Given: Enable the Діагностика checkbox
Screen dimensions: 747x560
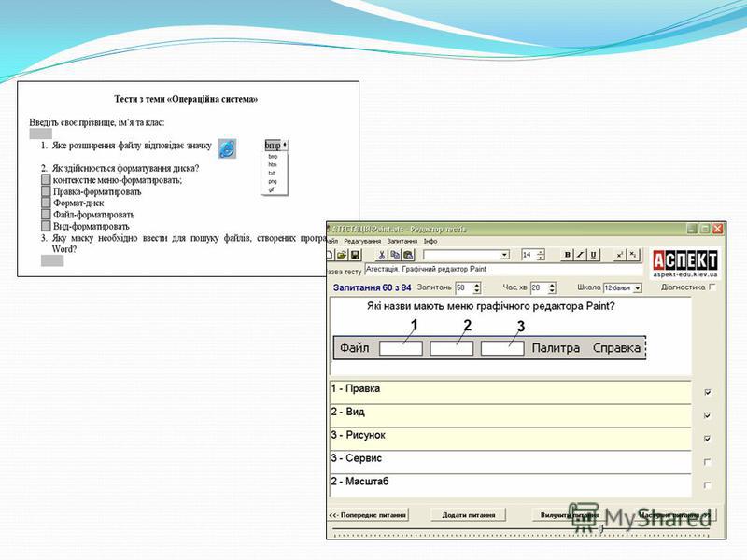Looking at the screenshot, I should click(x=712, y=287).
